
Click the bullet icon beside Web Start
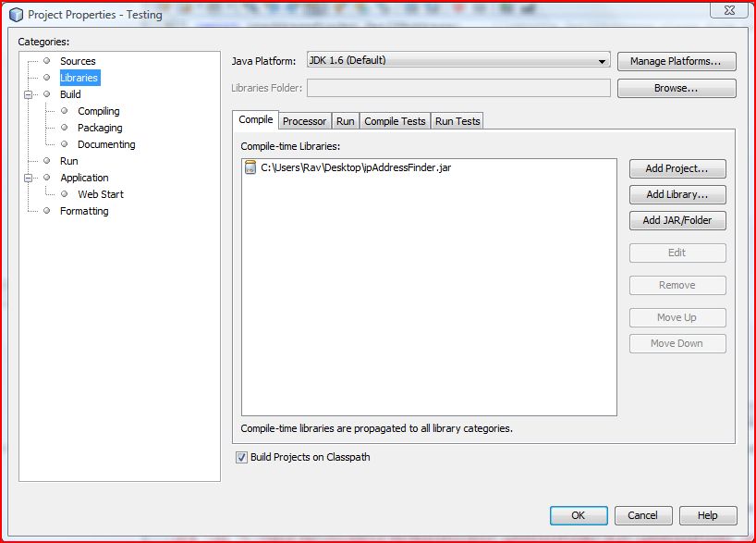point(64,194)
